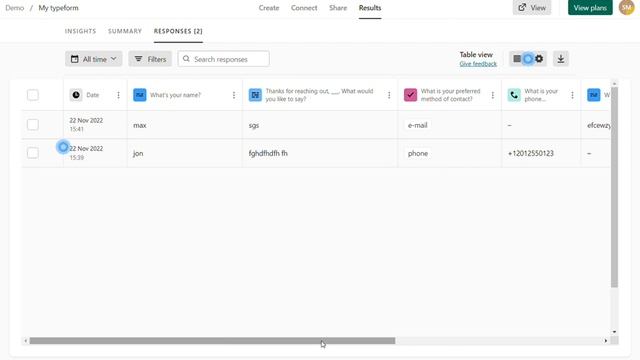Open the user avatar menu
The image size is (640, 360).
coord(627,7)
